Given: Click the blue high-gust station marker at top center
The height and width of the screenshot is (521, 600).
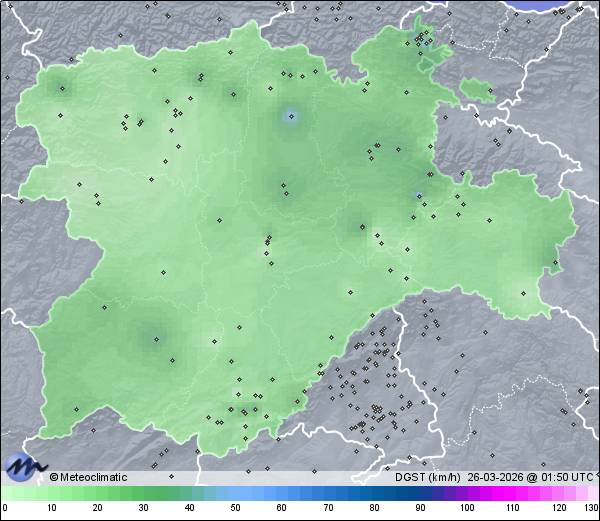Looking at the screenshot, I should click(x=291, y=116).
